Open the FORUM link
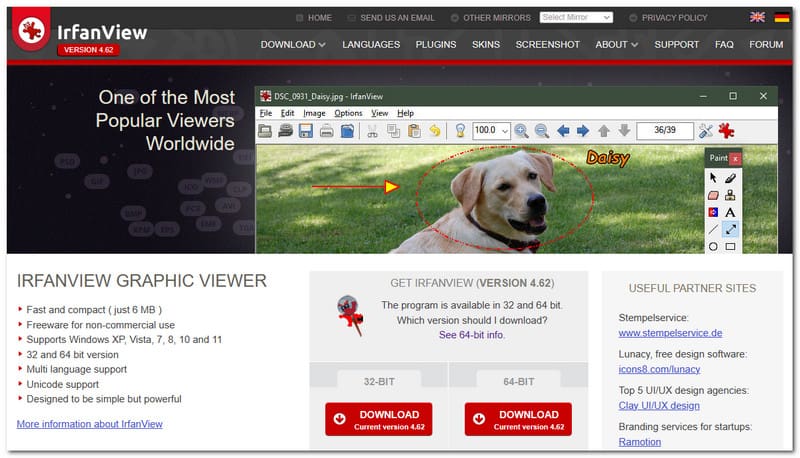This screenshot has height=458, width=800. pos(766,45)
